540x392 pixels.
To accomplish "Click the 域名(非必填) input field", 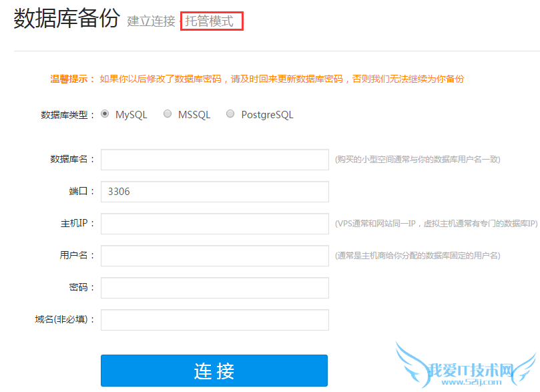I will pyautogui.click(x=214, y=320).
